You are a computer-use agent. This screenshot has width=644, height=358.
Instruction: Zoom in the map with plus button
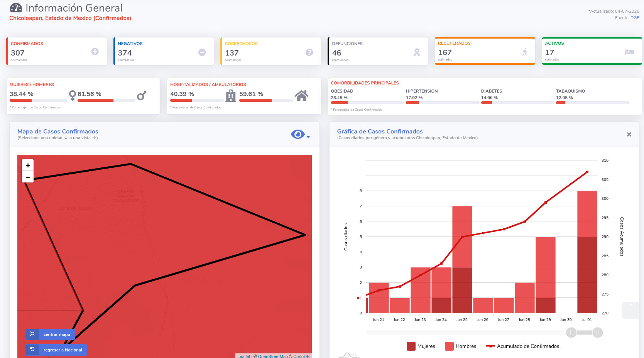[x=28, y=165]
